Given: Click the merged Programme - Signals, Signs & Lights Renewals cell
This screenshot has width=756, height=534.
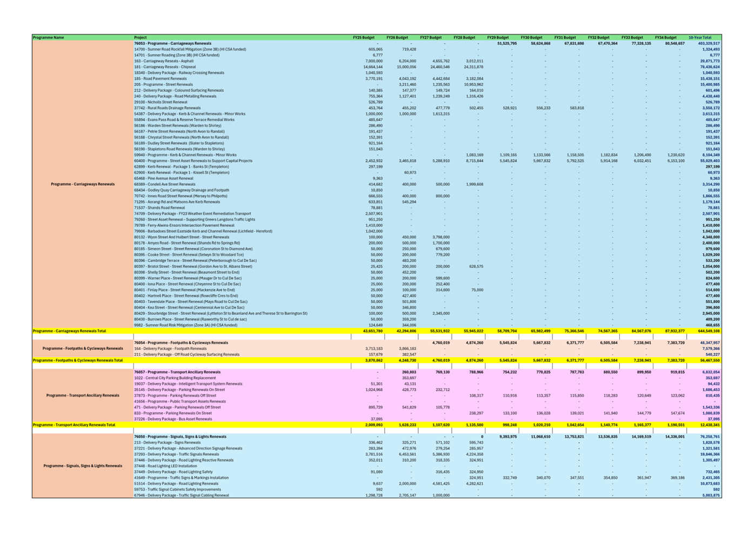Looking at the screenshot, I should (x=83, y=466).
